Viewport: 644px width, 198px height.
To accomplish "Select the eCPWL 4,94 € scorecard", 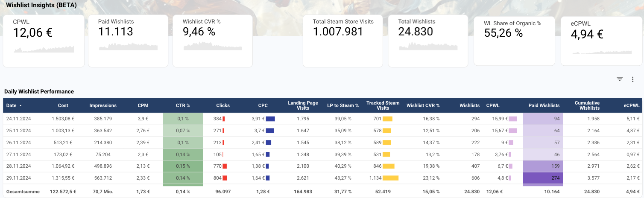I will [x=601, y=41].
